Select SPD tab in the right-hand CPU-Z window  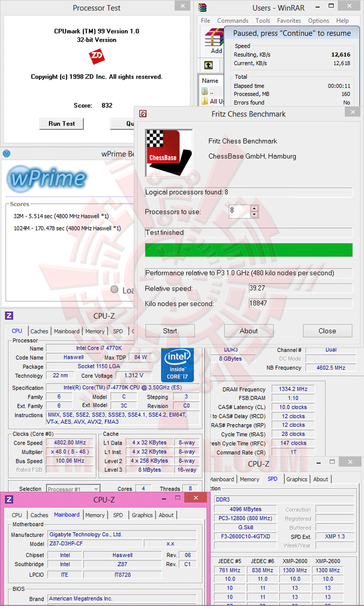tap(272, 479)
